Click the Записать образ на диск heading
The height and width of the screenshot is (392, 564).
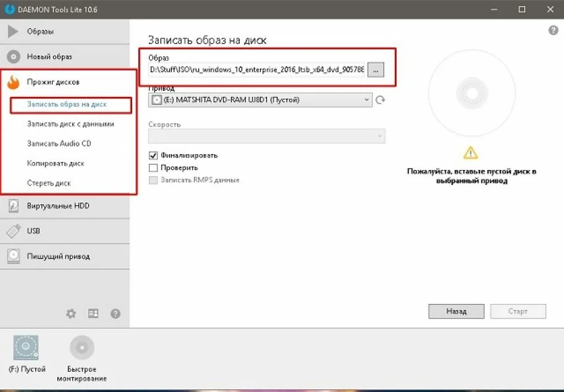(x=207, y=40)
